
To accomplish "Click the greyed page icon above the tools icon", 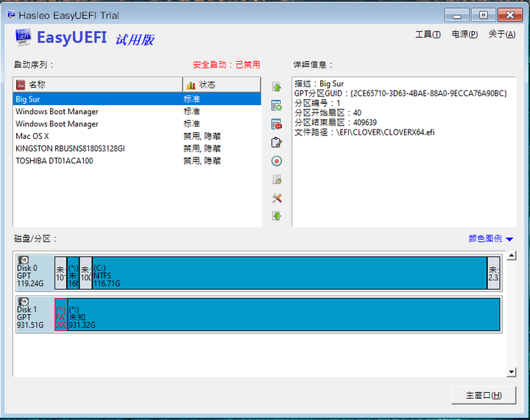I will [277, 179].
